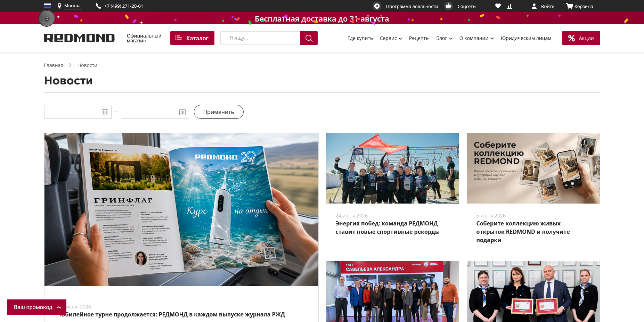Screen dimensions: 644x322
Task: Open the Корзина shopping cart
Action: pyautogui.click(x=579, y=6)
